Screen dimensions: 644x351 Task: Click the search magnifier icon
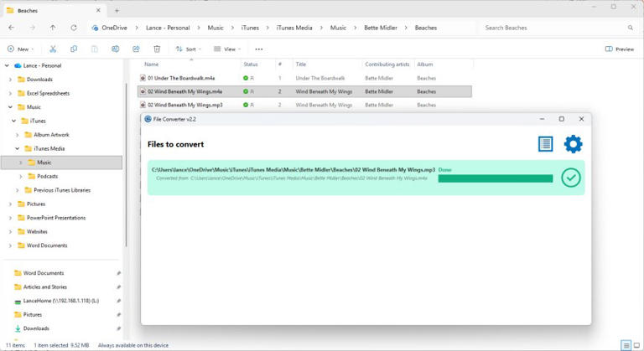click(x=631, y=28)
